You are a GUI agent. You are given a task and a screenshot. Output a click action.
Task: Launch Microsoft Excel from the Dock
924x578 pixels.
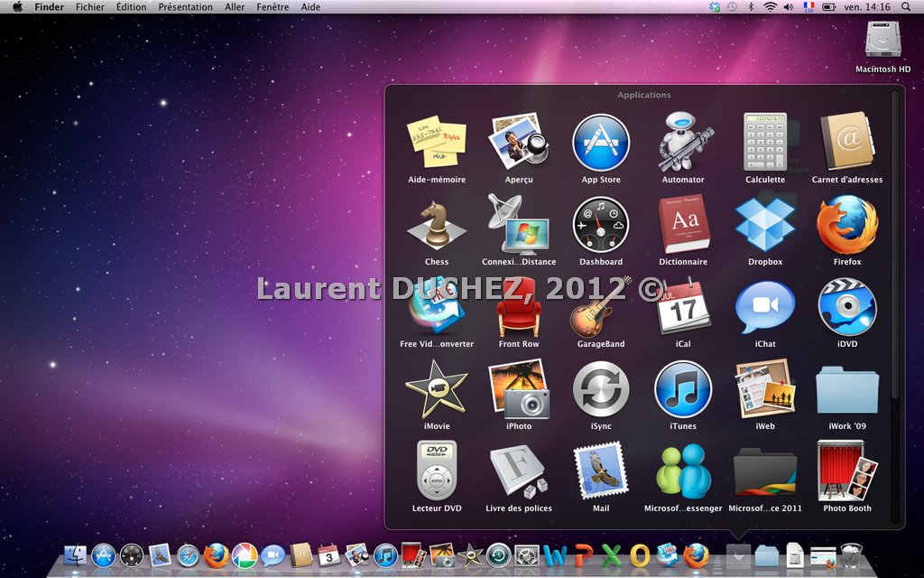tap(612, 555)
